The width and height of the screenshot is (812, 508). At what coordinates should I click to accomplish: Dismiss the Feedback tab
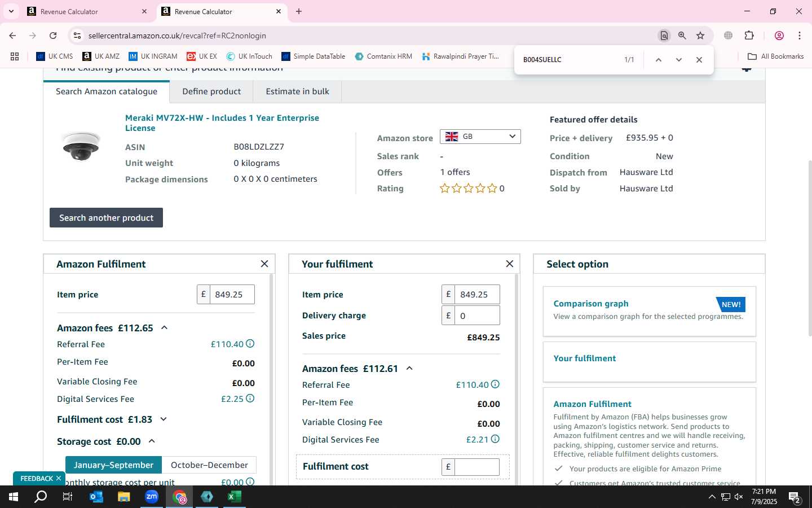(x=58, y=479)
